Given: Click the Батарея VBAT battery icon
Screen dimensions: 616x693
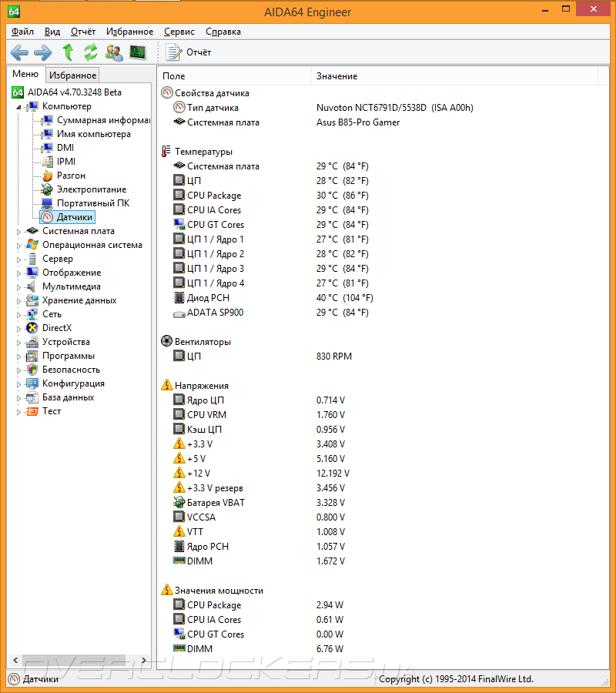Looking at the screenshot, I should point(179,503).
